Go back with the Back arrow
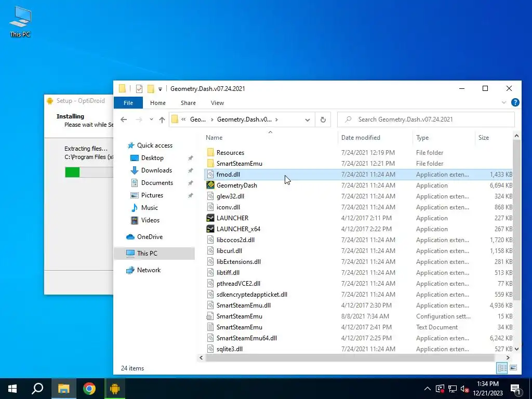Screen dimensions: 532x399 tap(124, 119)
